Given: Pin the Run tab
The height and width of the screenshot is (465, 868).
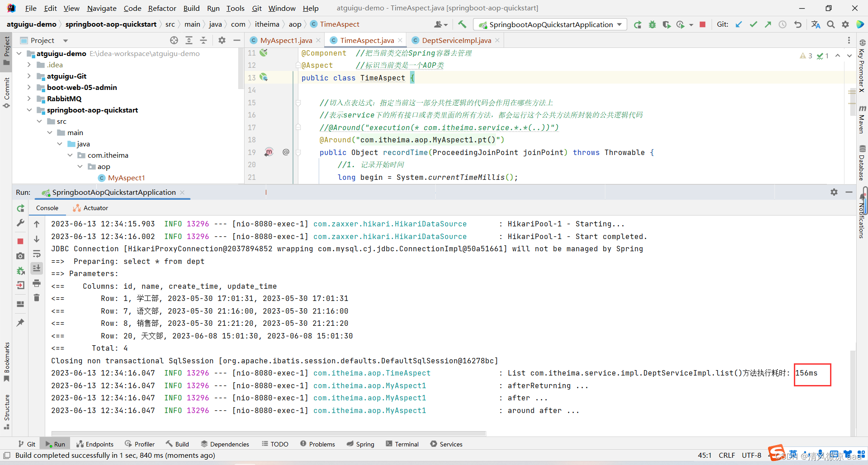Looking at the screenshot, I should tap(20, 323).
